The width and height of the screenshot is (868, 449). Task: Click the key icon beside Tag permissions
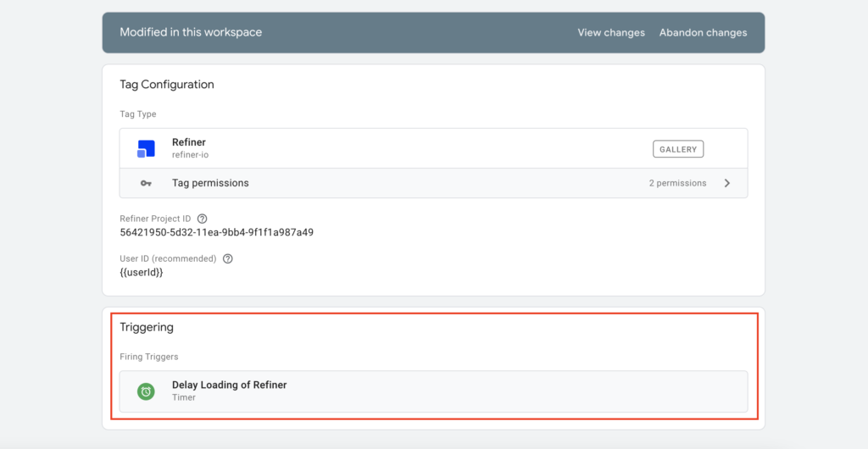[146, 183]
